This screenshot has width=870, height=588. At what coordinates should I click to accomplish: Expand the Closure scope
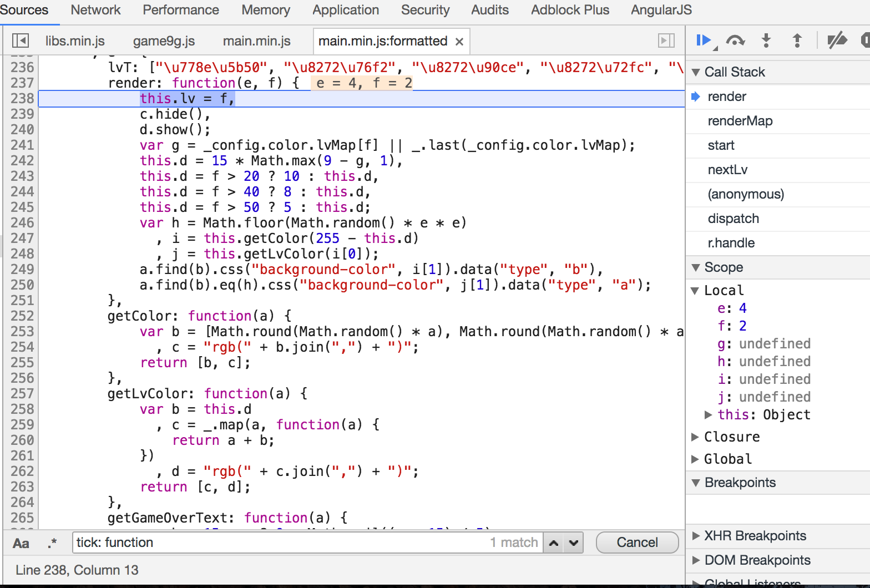(695, 437)
